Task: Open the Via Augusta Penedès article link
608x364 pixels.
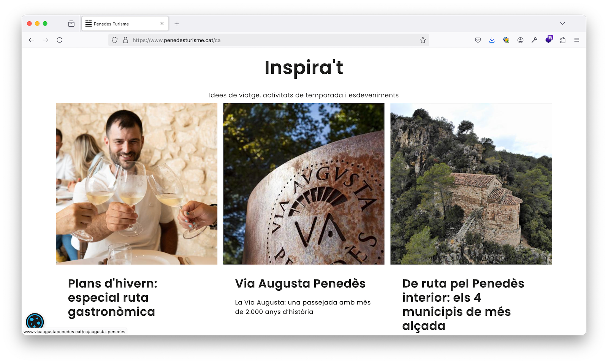Action: pyautogui.click(x=300, y=283)
